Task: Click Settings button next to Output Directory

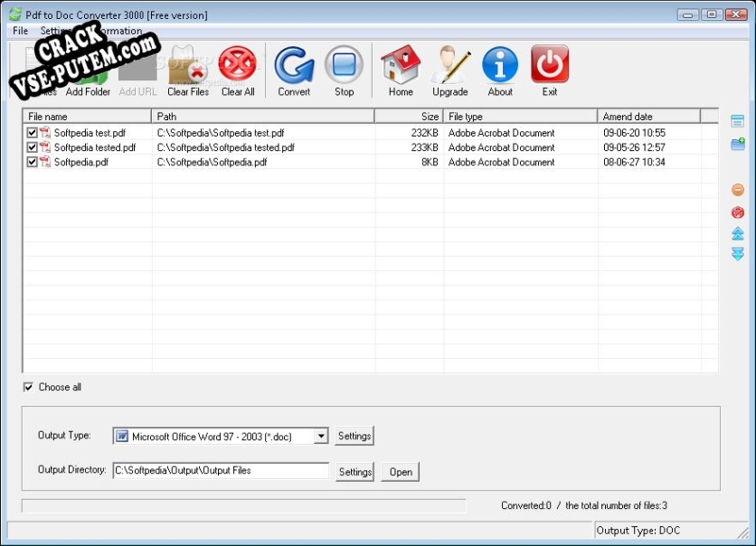Action: 354,472
